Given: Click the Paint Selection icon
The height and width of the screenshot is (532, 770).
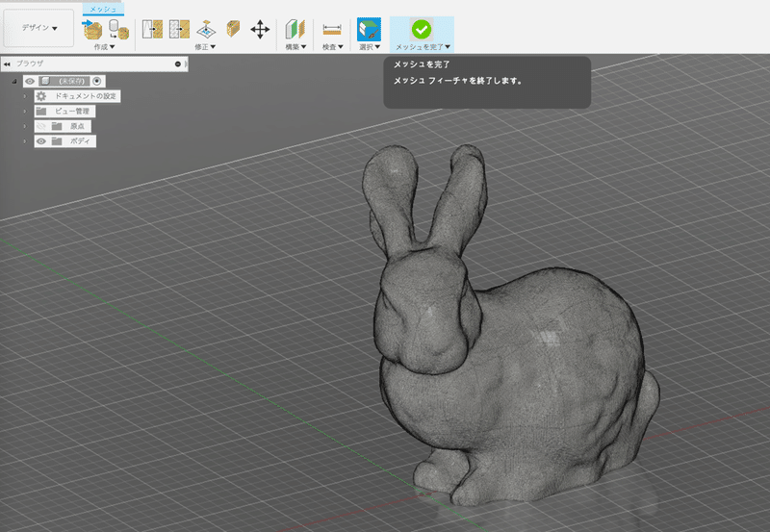Looking at the screenshot, I should pyautogui.click(x=369, y=30).
